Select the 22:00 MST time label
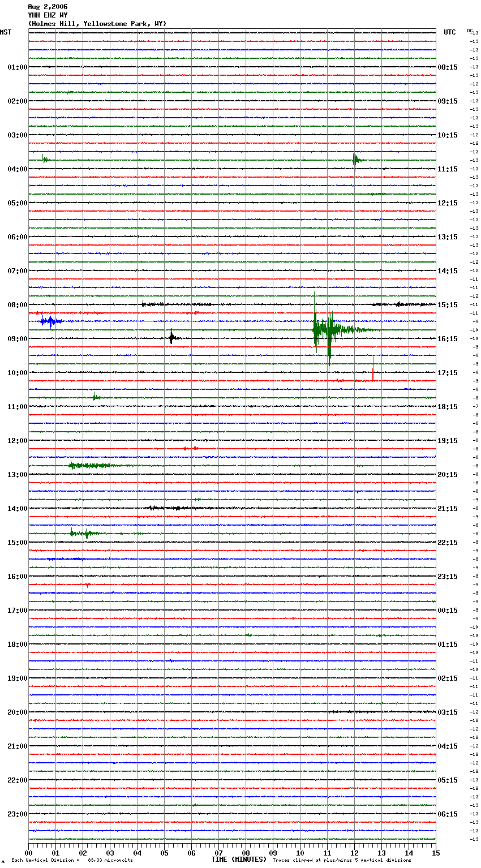This screenshot has height=868, width=481. click(18, 780)
